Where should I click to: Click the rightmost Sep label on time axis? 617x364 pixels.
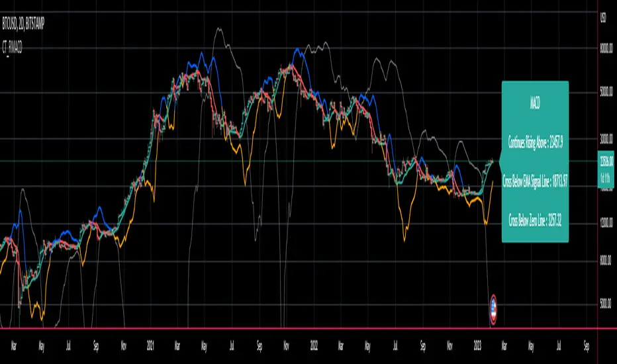pyautogui.click(x=587, y=346)
